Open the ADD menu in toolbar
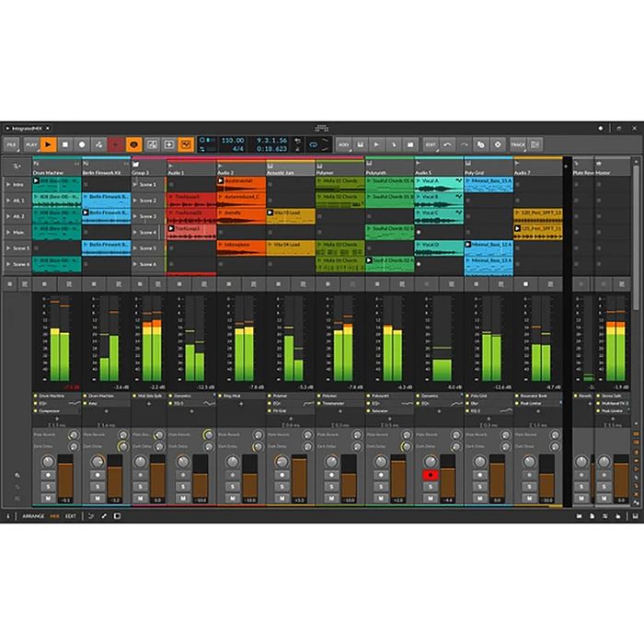The width and height of the screenshot is (644, 644). tap(343, 144)
